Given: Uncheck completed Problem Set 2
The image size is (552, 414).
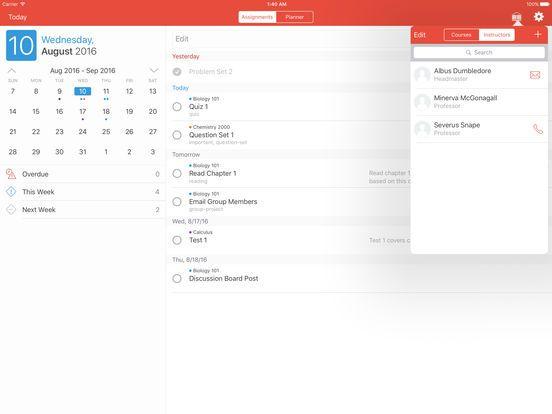Looking at the screenshot, I should point(177,72).
